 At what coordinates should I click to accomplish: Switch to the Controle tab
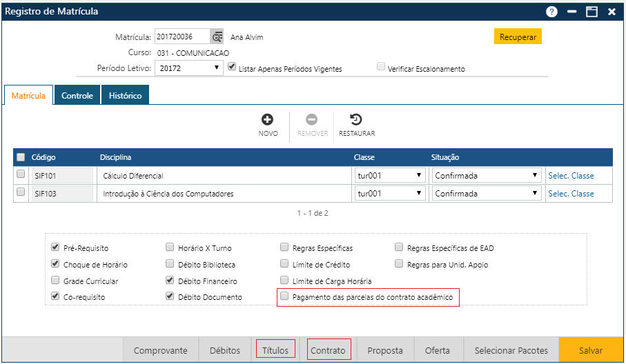pos(77,96)
